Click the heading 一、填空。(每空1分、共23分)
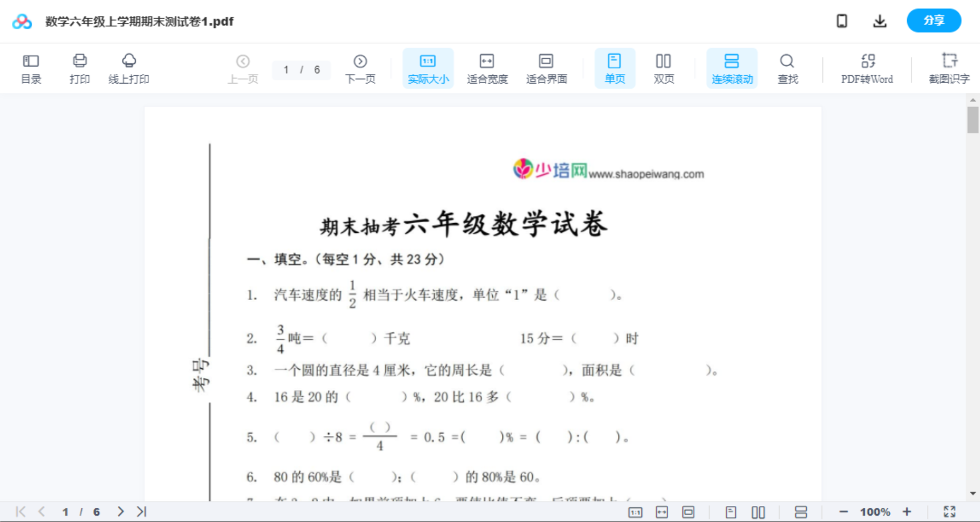This screenshot has width=980, height=522. 345,260
